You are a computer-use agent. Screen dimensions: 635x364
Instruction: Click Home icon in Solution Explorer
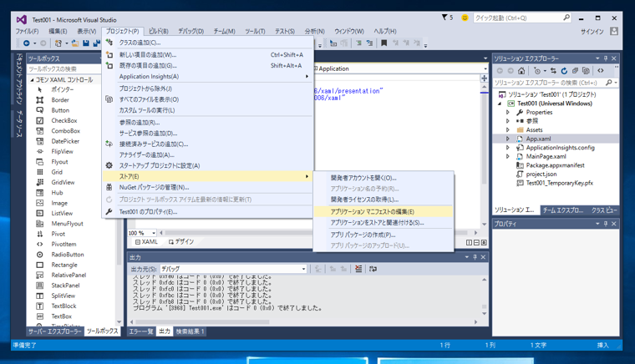pos(521,71)
